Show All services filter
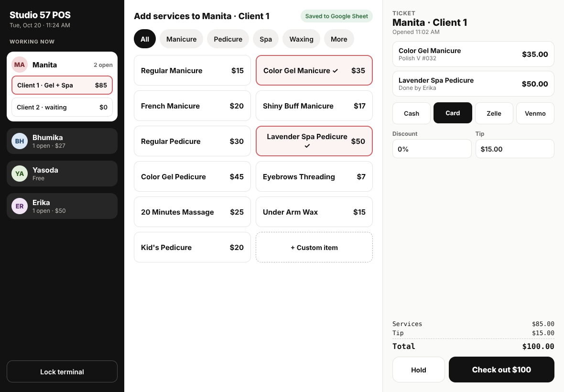 point(145,39)
